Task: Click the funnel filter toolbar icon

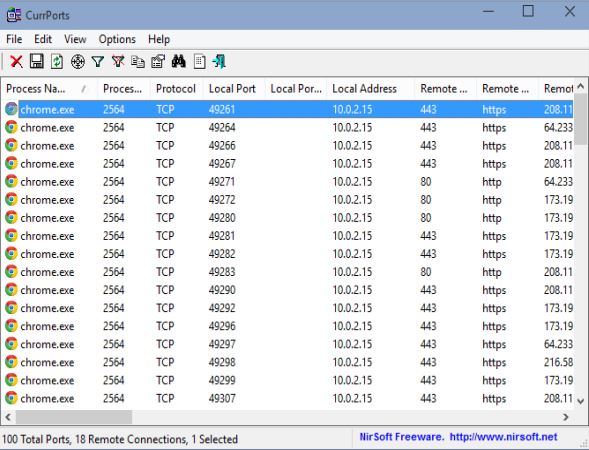Action: (98, 62)
